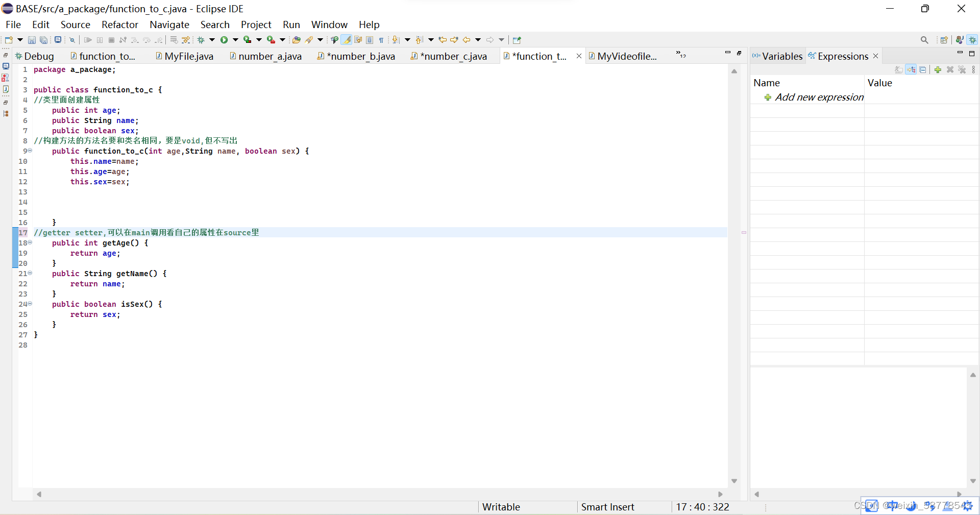This screenshot has height=515, width=980.
Task: Open the Debug launch dropdown arrow
Action: click(212, 40)
